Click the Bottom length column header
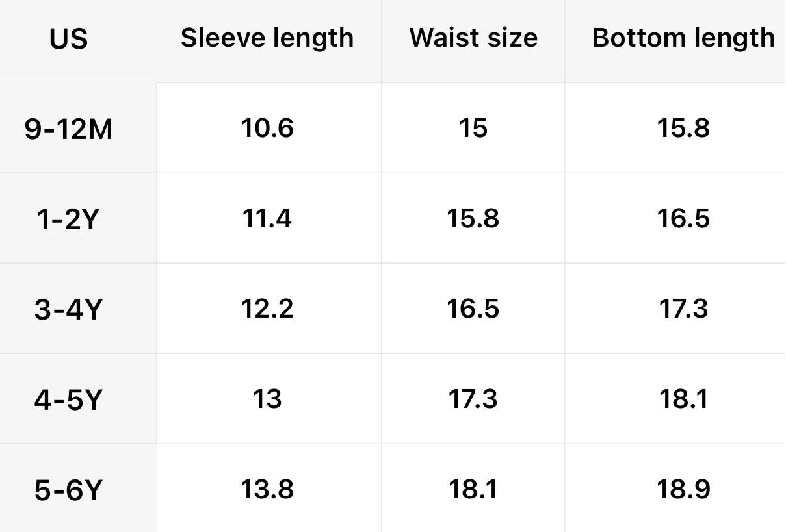Image resolution: width=786 pixels, height=532 pixels. [x=683, y=38]
